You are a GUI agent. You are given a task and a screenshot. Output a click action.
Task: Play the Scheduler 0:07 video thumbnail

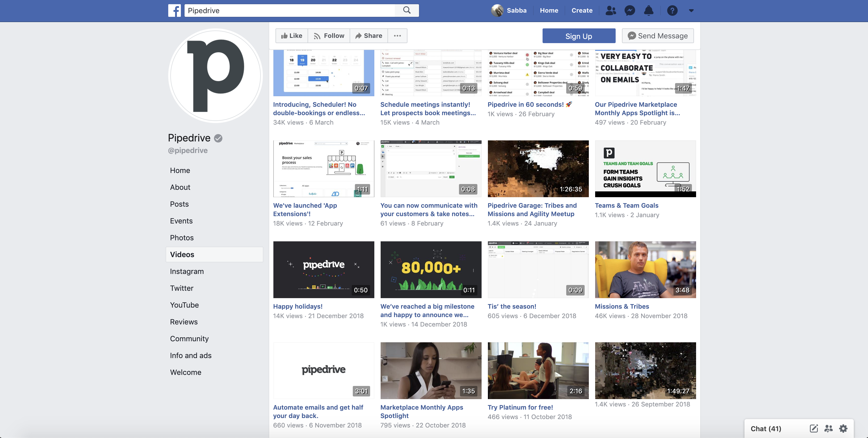pyautogui.click(x=324, y=73)
